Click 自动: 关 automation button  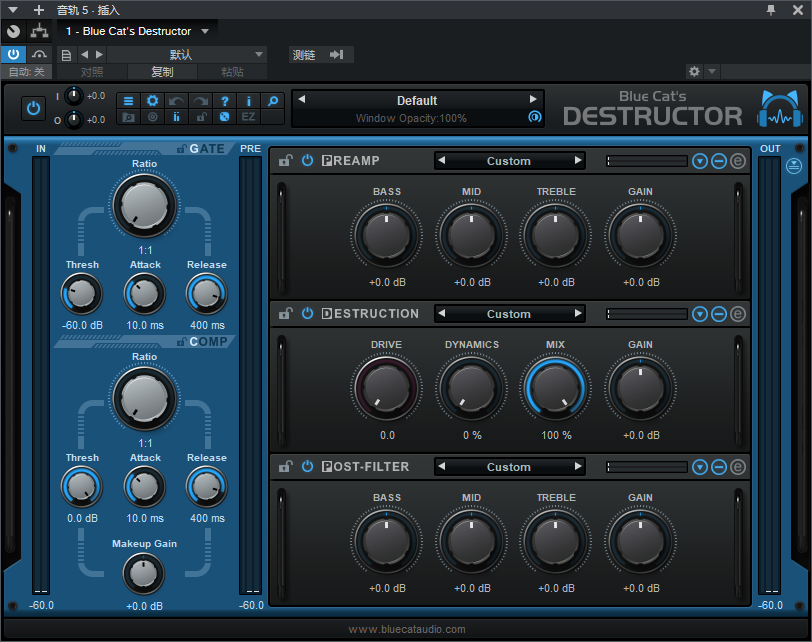coord(26,72)
